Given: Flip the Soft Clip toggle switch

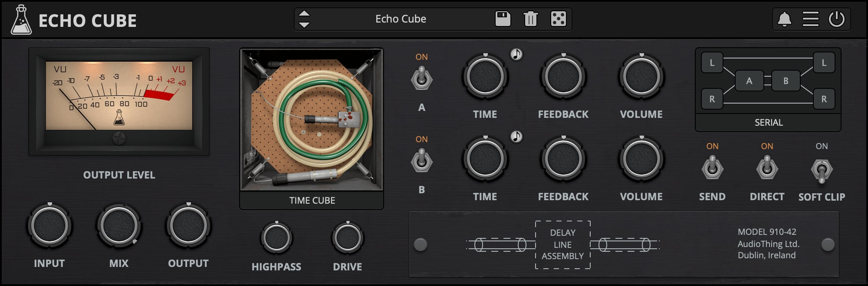Looking at the screenshot, I should pyautogui.click(x=822, y=170).
